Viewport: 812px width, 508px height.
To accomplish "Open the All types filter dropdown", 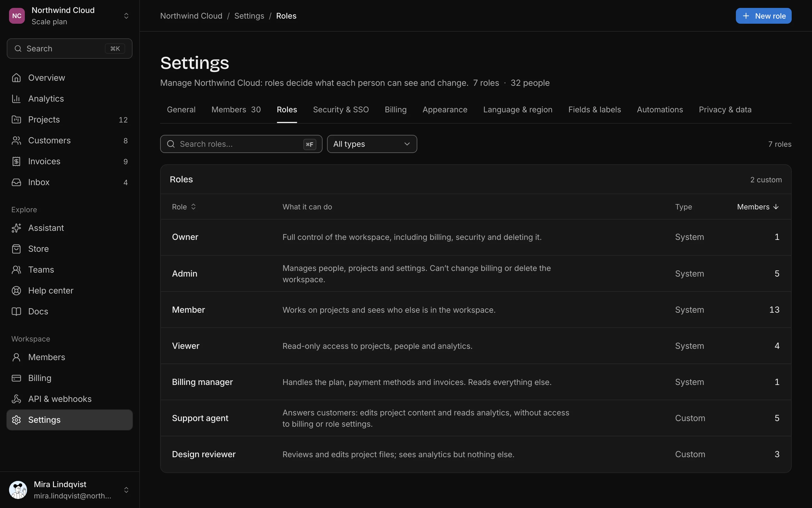I will coord(372,144).
